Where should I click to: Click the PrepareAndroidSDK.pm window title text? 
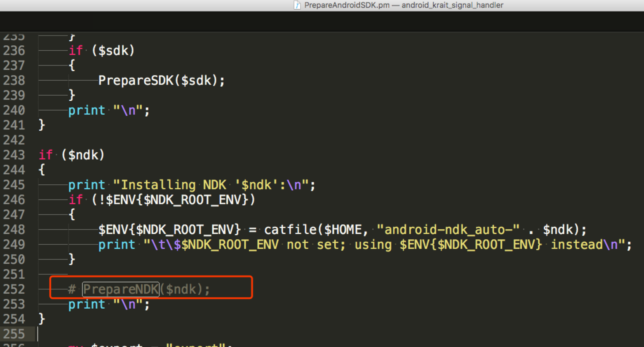coord(404,5)
